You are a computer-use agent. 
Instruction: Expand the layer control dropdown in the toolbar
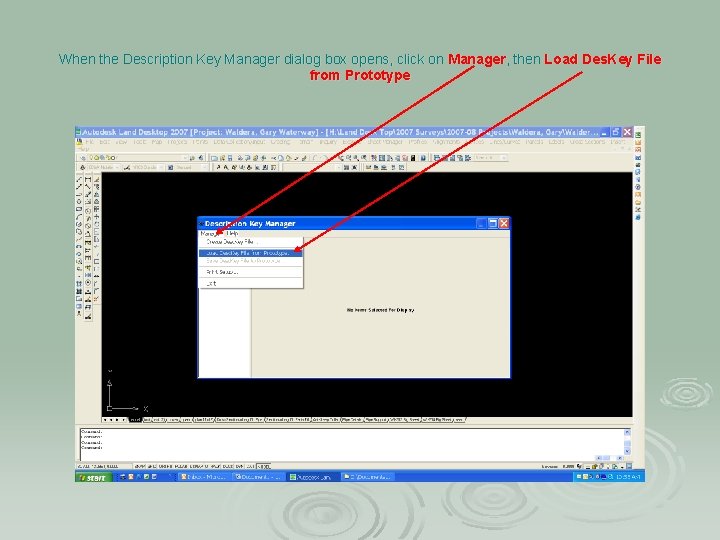tap(186, 158)
